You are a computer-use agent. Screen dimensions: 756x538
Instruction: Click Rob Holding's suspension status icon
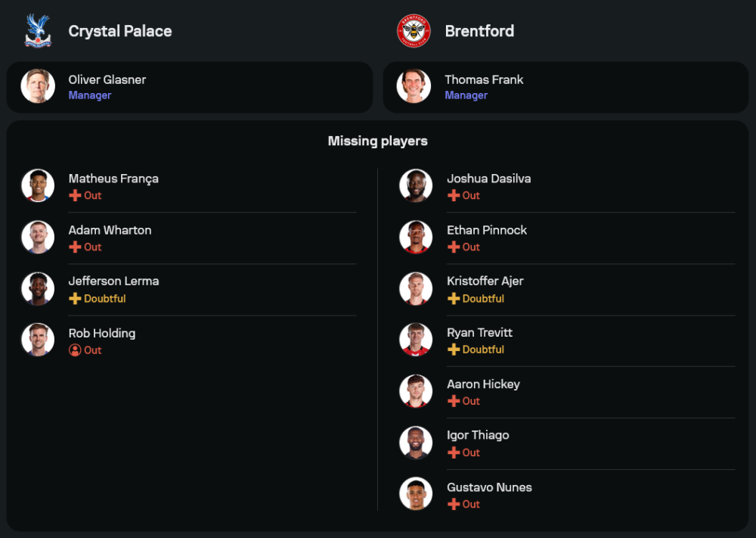tap(75, 350)
